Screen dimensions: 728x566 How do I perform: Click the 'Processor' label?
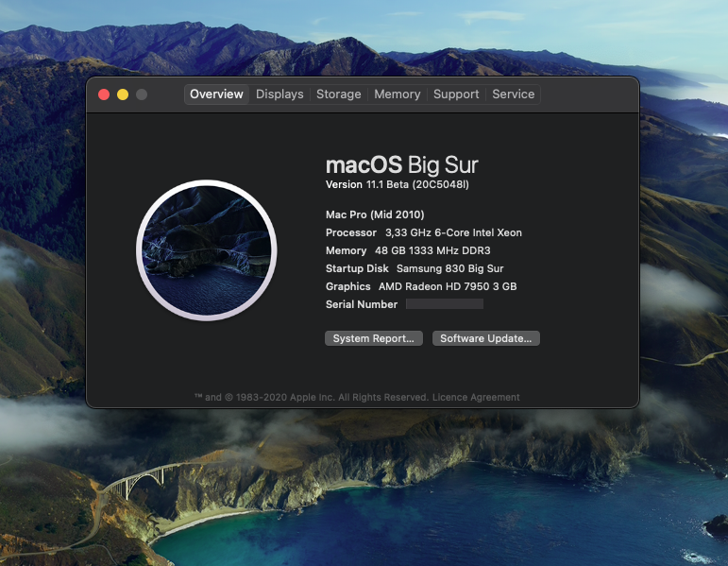pos(351,232)
